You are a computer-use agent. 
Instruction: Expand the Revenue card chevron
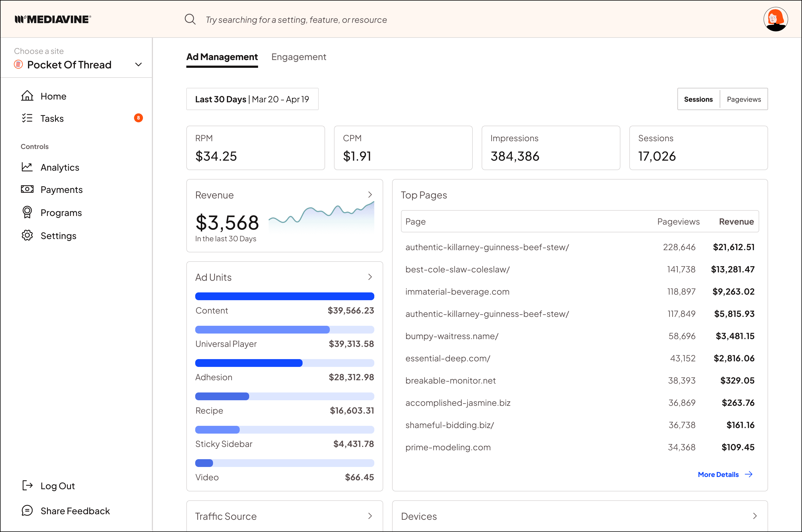[x=370, y=195]
